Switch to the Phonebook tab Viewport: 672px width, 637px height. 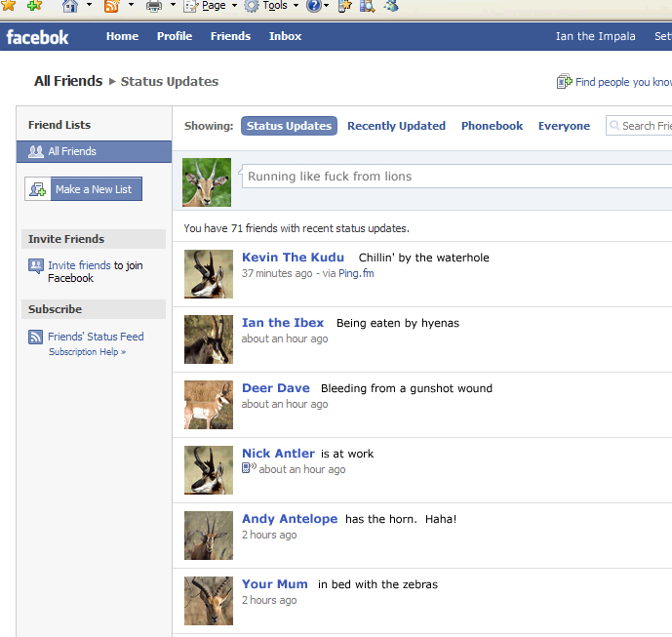pos(492,126)
